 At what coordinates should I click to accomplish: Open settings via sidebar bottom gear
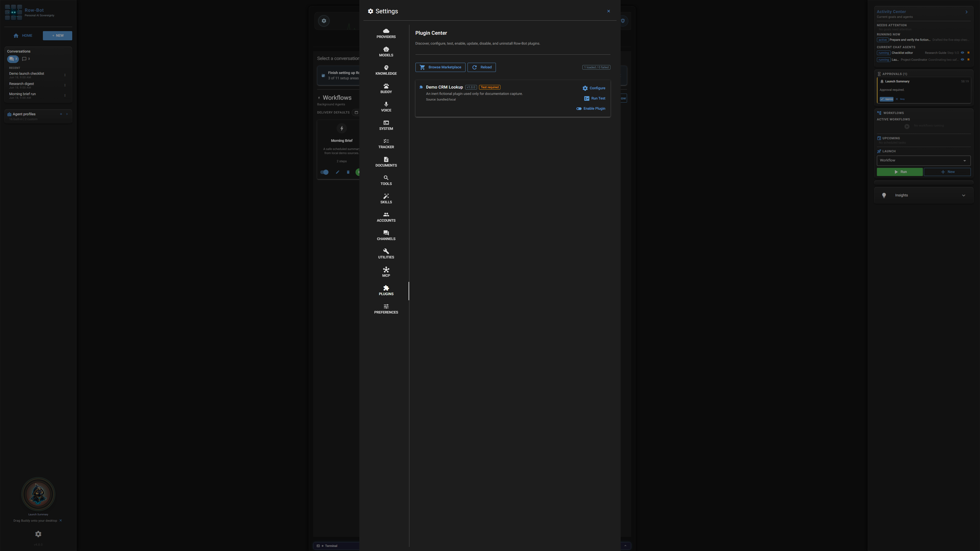pyautogui.click(x=38, y=534)
